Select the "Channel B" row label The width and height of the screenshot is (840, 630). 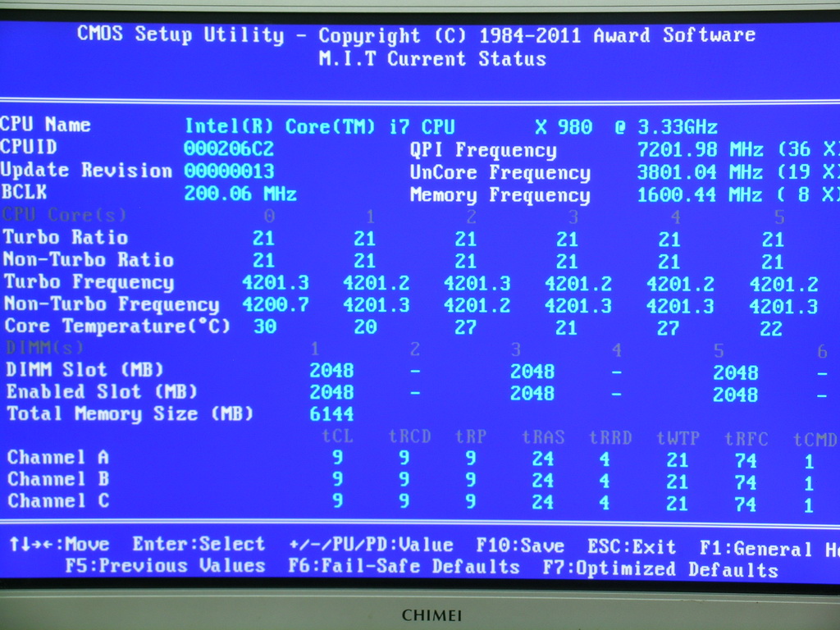coord(58,479)
